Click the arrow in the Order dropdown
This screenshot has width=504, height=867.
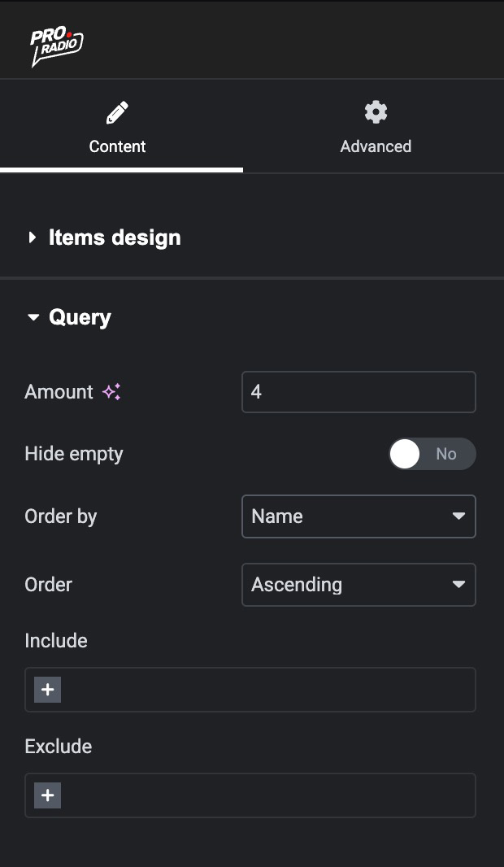tap(458, 585)
